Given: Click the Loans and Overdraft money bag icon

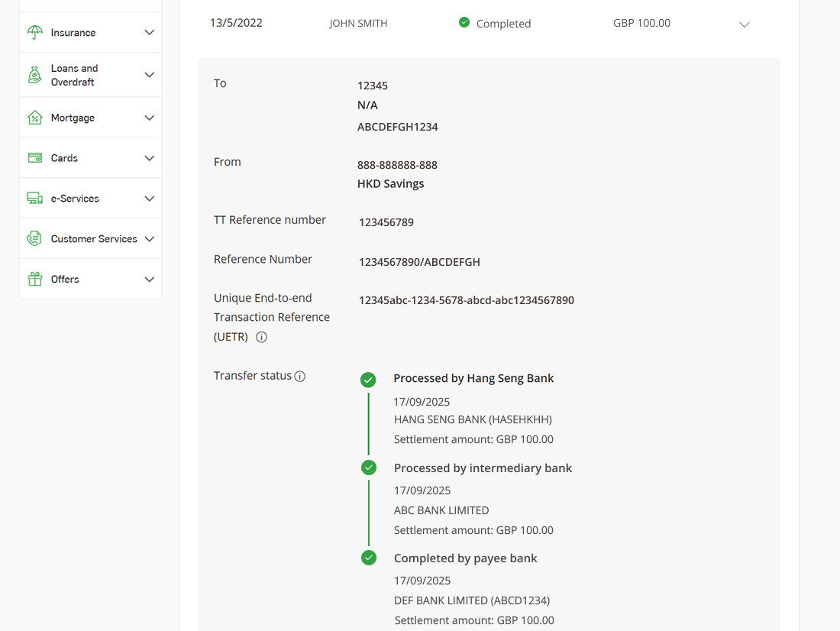Looking at the screenshot, I should pyautogui.click(x=35, y=75).
